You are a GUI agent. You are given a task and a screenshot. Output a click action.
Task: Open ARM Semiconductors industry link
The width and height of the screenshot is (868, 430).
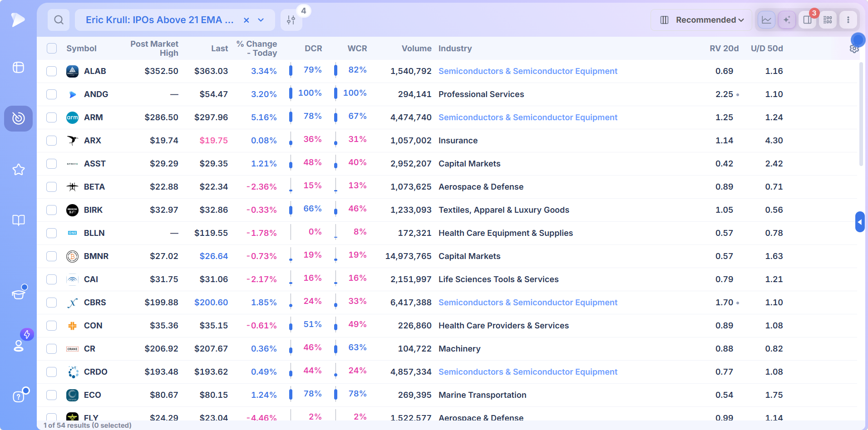pyautogui.click(x=528, y=117)
